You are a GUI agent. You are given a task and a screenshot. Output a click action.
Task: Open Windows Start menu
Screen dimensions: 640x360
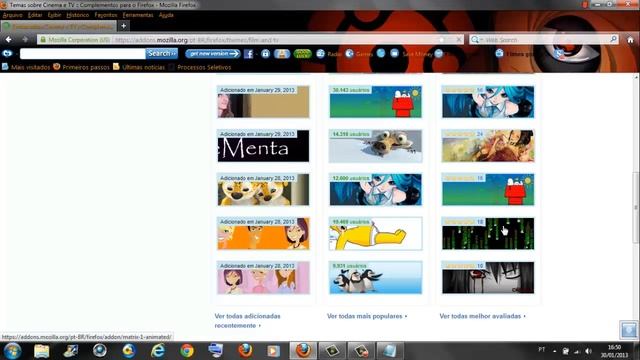point(12,351)
